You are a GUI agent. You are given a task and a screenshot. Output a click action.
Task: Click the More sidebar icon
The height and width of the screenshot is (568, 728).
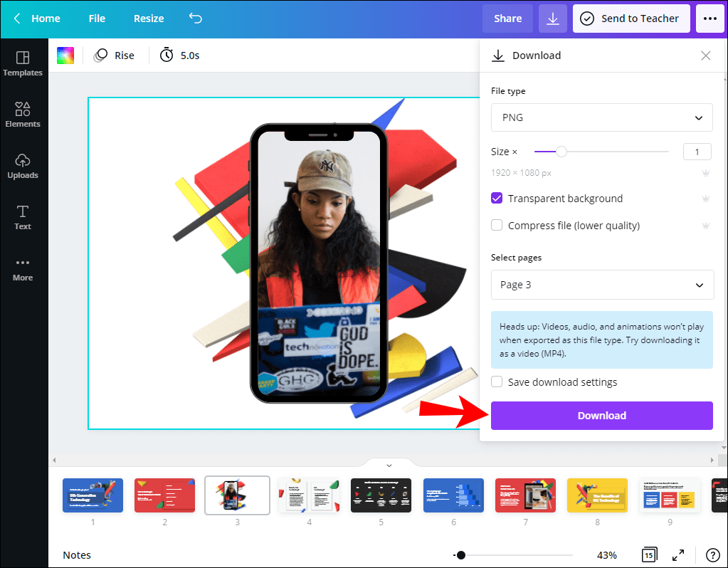(x=23, y=269)
